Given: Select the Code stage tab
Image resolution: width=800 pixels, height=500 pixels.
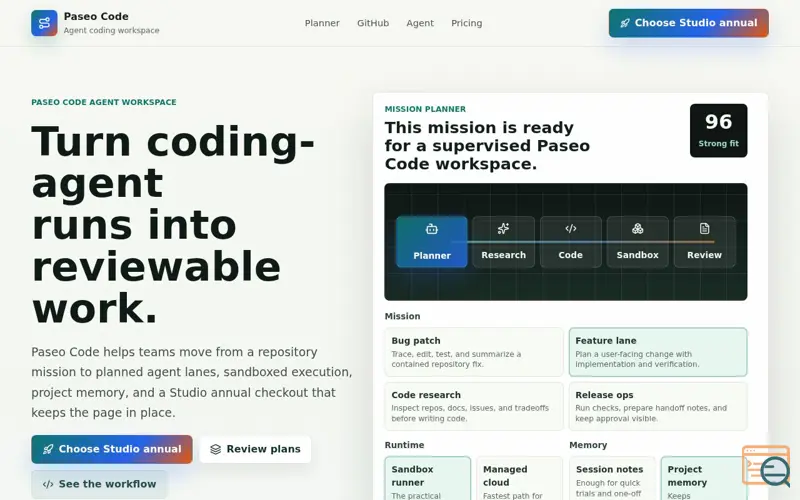Looking at the screenshot, I should pyautogui.click(x=570, y=242).
